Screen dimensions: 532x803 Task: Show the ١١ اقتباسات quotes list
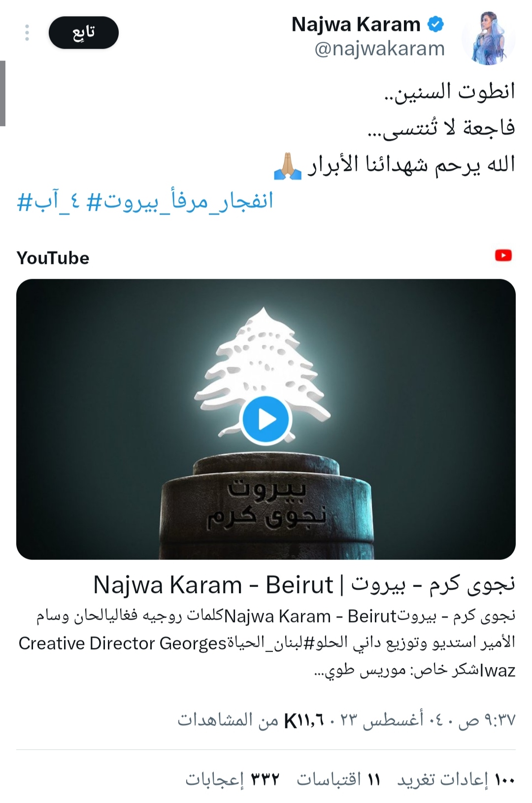[x=338, y=779]
